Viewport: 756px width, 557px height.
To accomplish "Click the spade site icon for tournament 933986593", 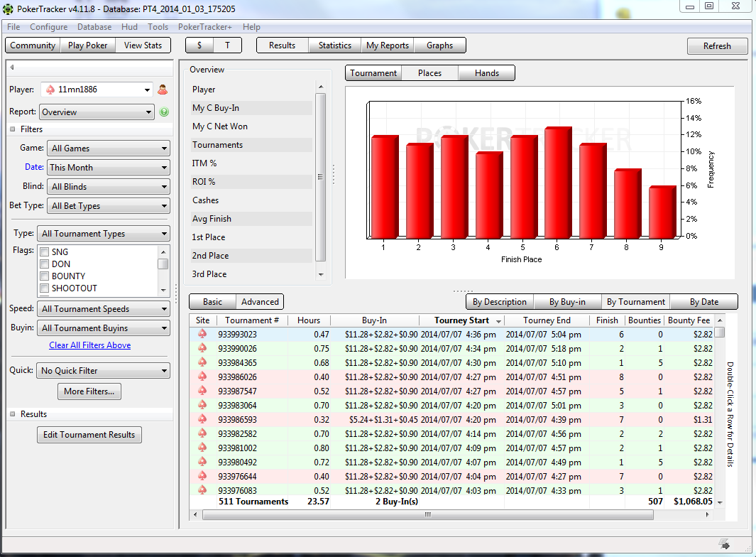I will coord(202,419).
